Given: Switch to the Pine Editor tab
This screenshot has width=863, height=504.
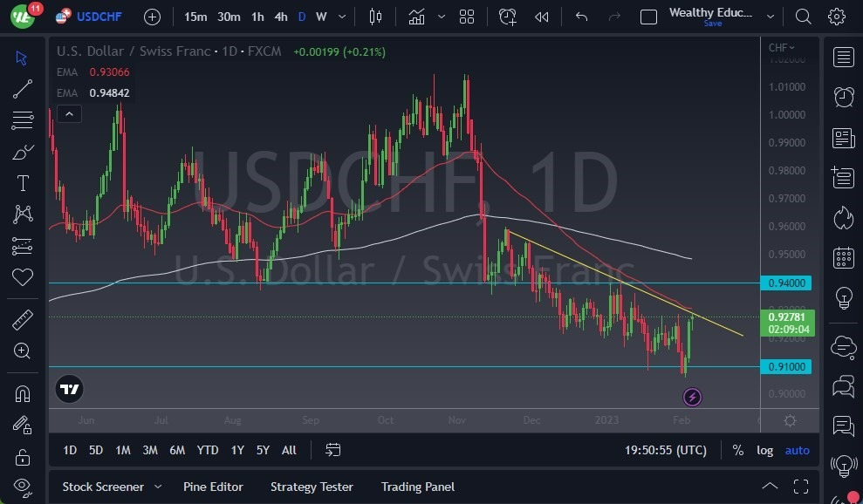Looking at the screenshot, I should (x=213, y=487).
